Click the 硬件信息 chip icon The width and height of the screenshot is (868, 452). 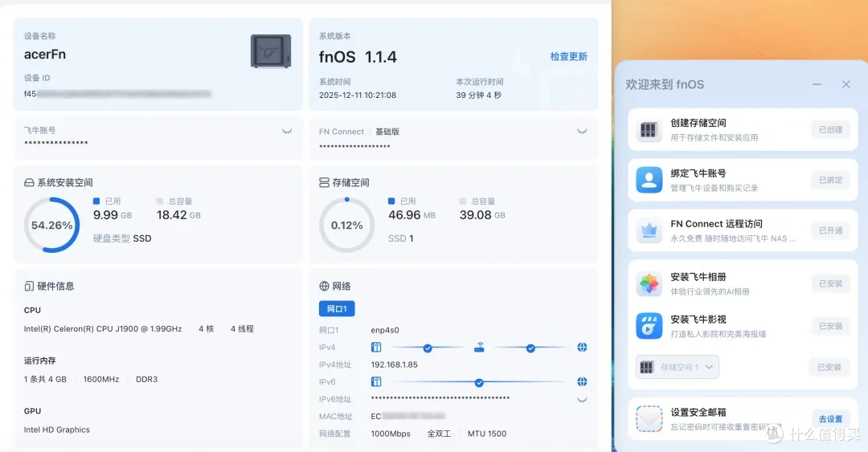point(29,286)
